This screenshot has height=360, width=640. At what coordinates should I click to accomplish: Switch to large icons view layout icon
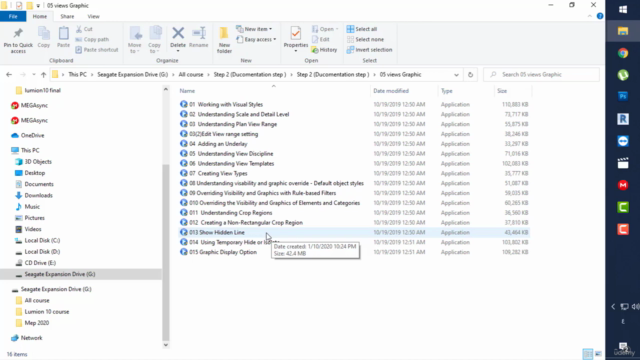598,353
